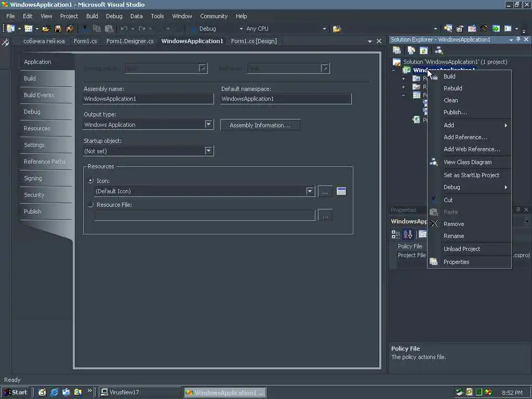The width and height of the screenshot is (532, 399).
Task: Click the Categorized view icon in Properties
Action: pos(396,234)
